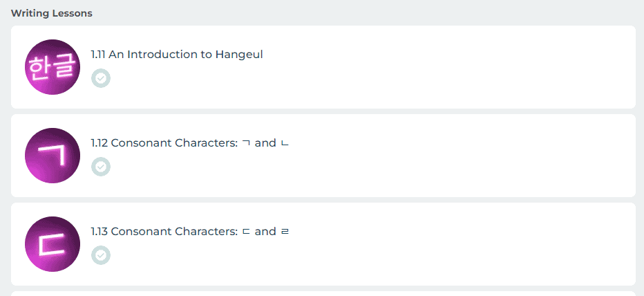
Task: Click the word Hangeul in the 1.11 title
Action: [x=239, y=55]
